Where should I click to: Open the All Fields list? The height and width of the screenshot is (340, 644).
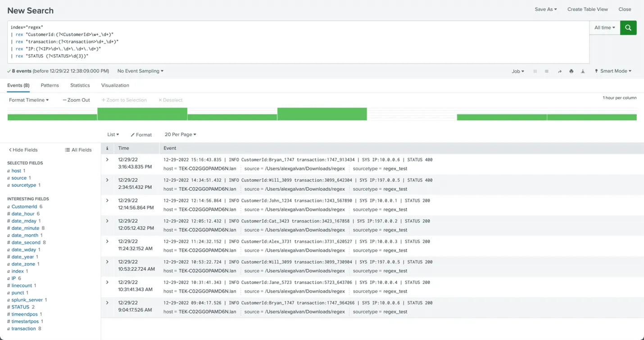[x=78, y=150]
